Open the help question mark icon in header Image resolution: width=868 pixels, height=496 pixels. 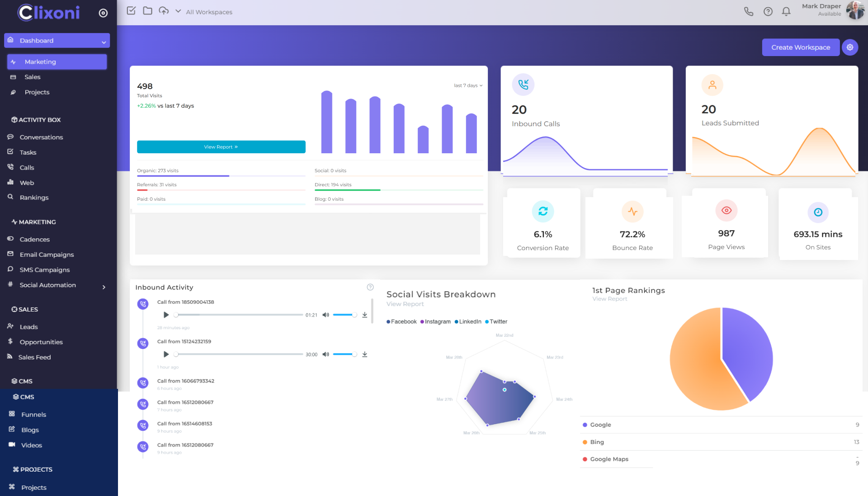pyautogui.click(x=768, y=12)
